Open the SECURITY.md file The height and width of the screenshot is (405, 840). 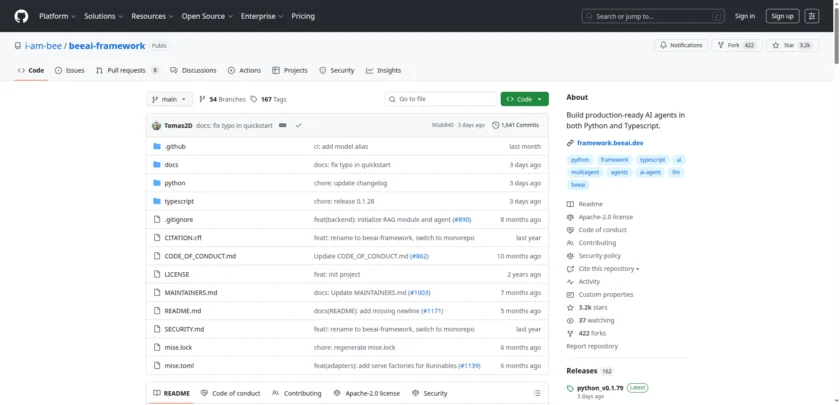[x=184, y=329]
